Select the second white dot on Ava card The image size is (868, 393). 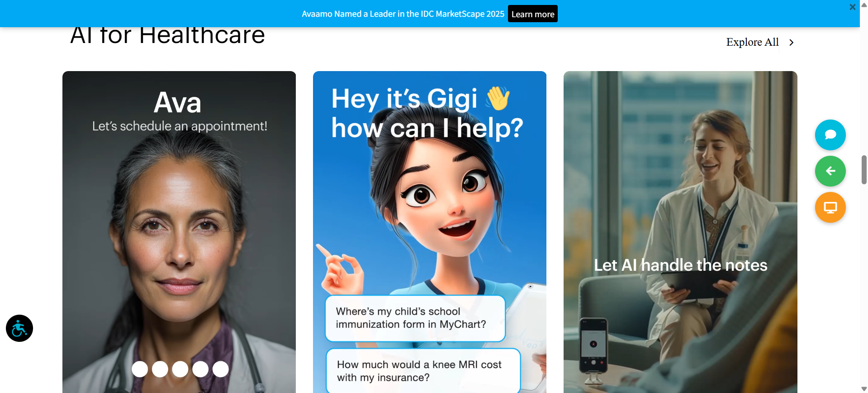tap(160, 369)
